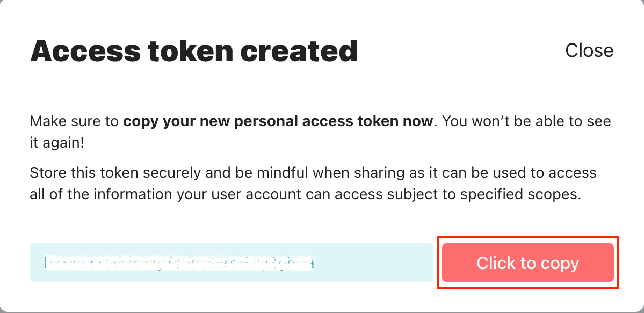Click the token field to reveal it
Viewport: 644px width, 313px height.
pos(231,263)
